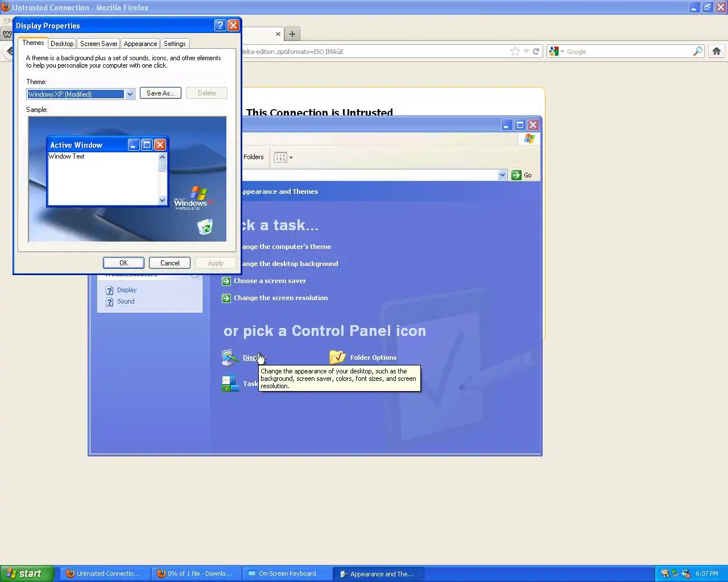Screen dimensions: 728x582
Task: Open the Views dropdown arrow in toolbar
Action: [291, 157]
